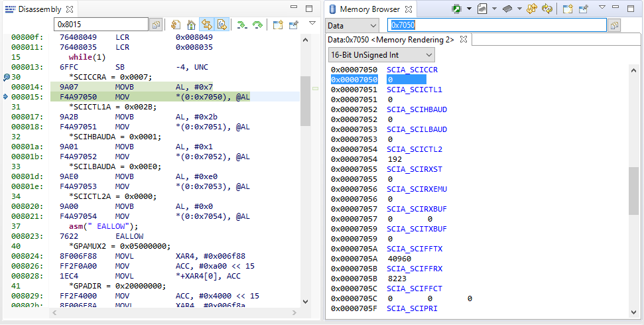
Task: Close the Memory Rendering 2 tab
Action: click(464, 39)
